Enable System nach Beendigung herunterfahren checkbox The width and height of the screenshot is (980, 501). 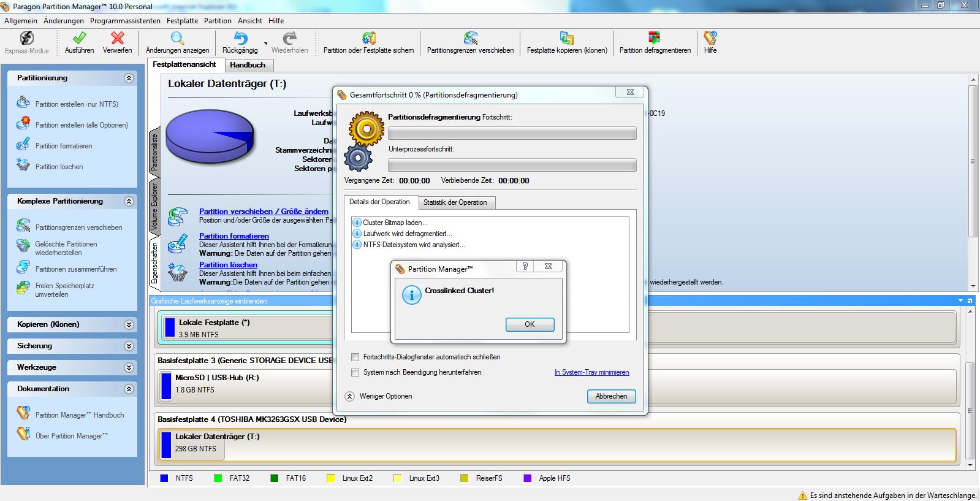355,372
